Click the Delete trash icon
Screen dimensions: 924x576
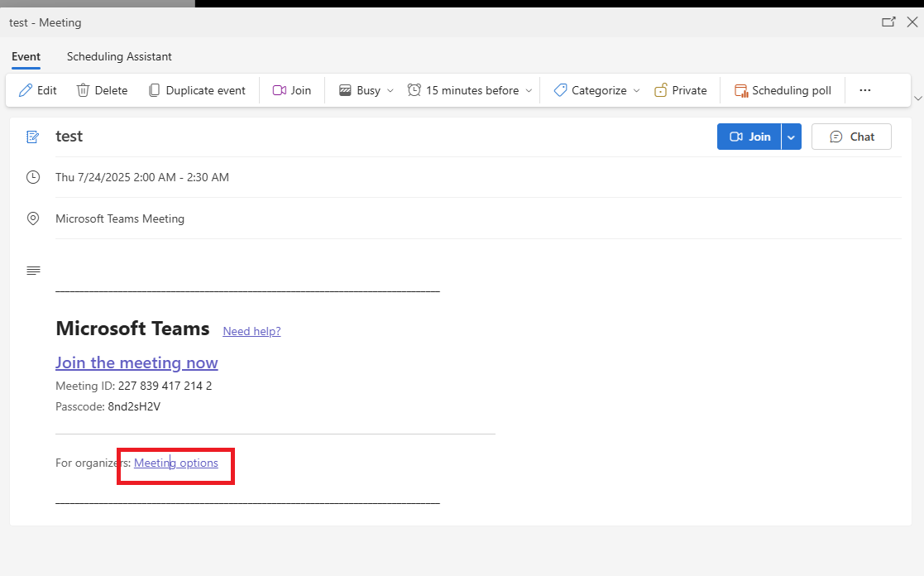[83, 90]
